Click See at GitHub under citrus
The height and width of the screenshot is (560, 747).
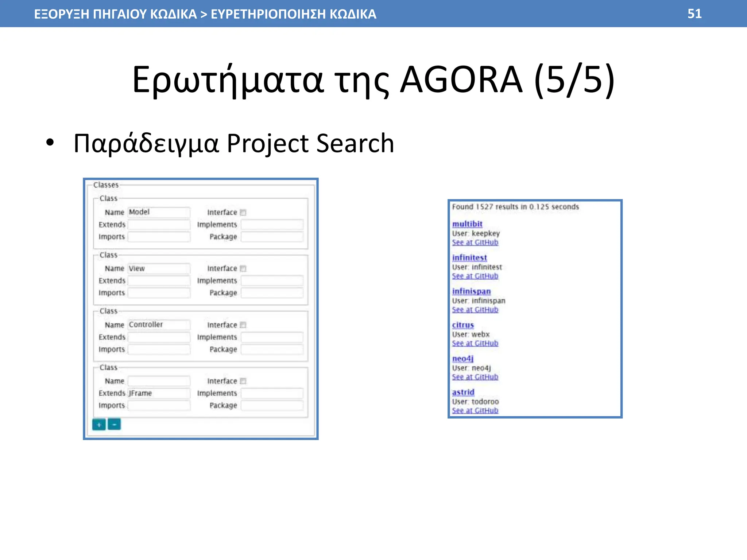[475, 343]
